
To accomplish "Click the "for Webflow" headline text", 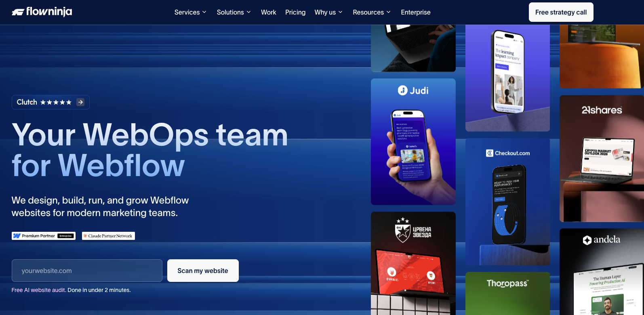I will pos(98,166).
